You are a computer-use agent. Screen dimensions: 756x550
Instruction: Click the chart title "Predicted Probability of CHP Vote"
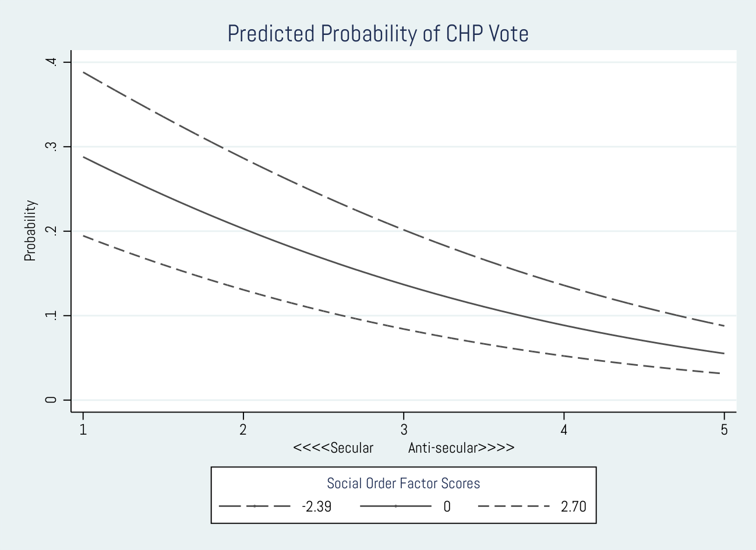377,34
